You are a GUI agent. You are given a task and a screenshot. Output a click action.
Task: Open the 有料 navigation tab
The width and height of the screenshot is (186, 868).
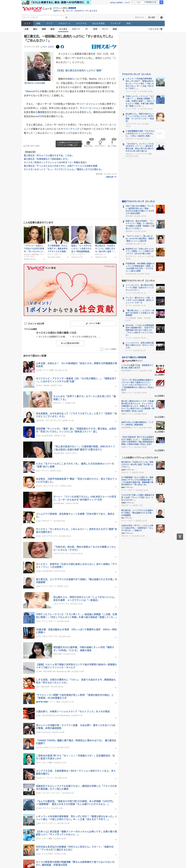coord(129,24)
